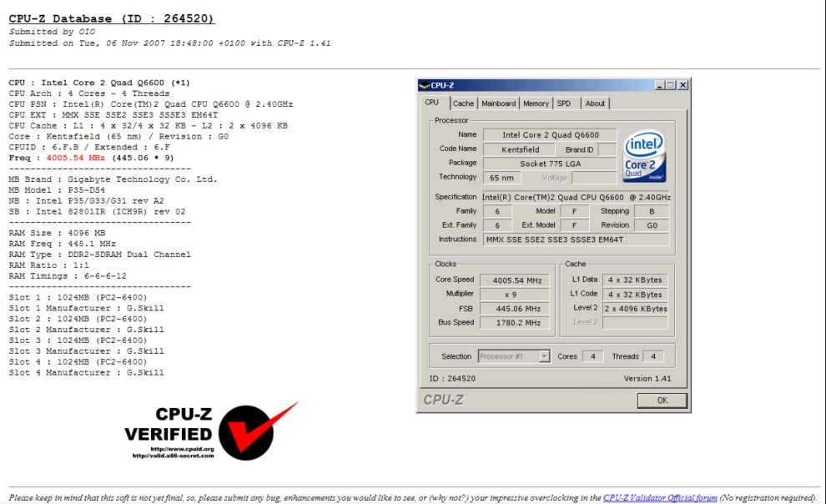Image resolution: width=826 pixels, height=504 pixels.
Task: Click the Ext. Family field
Action: click(x=497, y=225)
